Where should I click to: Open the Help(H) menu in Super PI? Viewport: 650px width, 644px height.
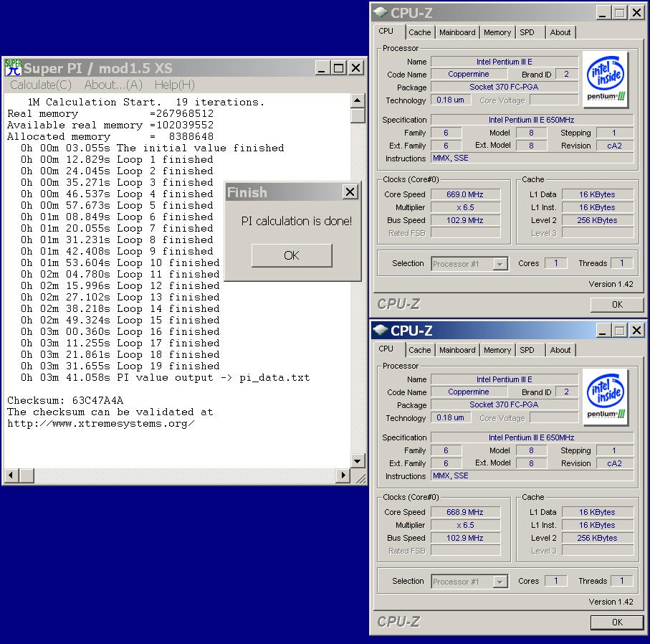(175, 85)
